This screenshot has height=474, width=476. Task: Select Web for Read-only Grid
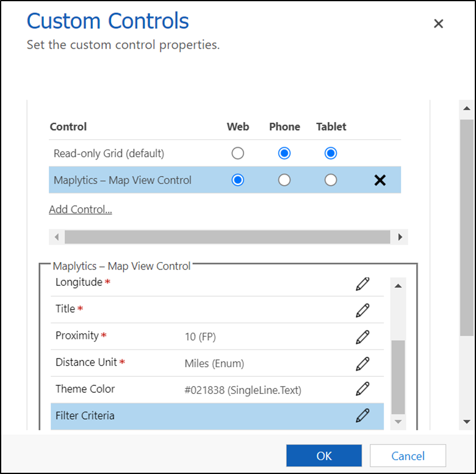pyautogui.click(x=238, y=153)
